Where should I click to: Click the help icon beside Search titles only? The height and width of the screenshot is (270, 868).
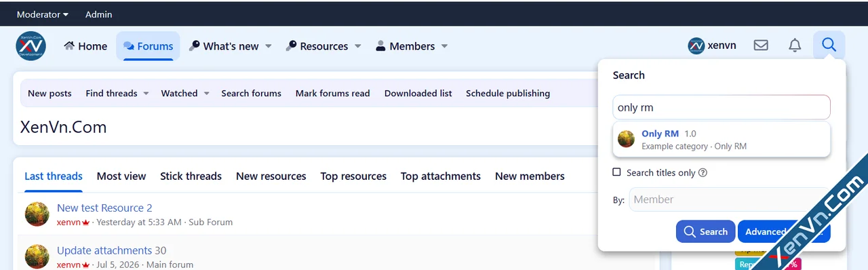(x=703, y=173)
